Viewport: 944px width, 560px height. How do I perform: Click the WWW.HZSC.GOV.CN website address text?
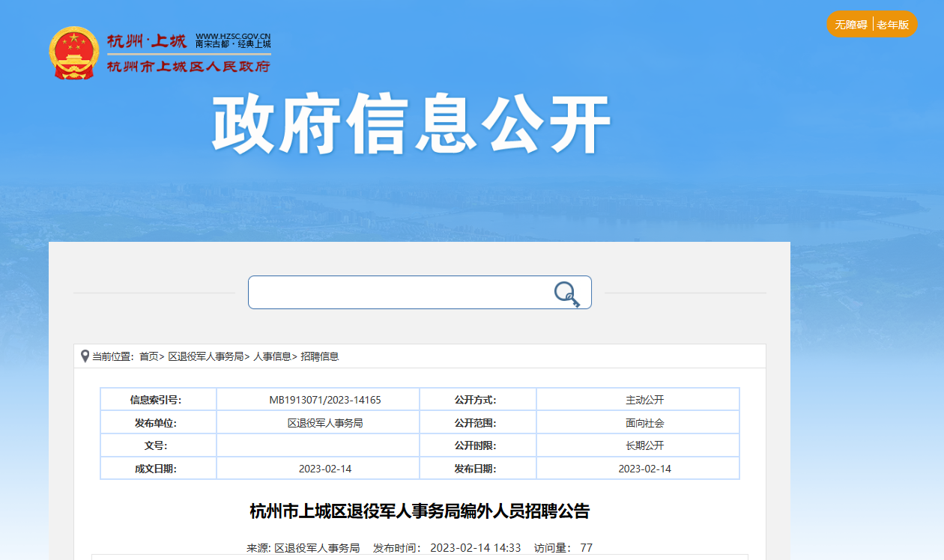(x=233, y=36)
